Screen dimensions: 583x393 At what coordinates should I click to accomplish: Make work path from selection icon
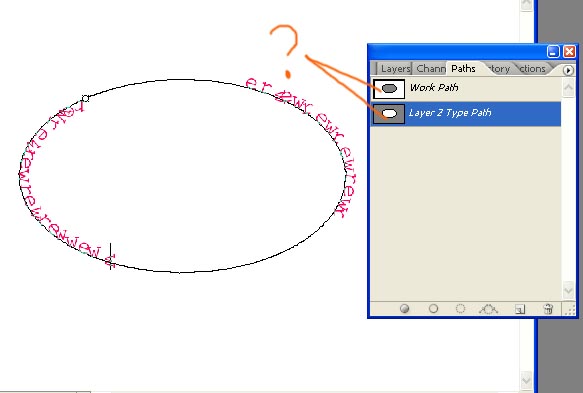pyautogui.click(x=488, y=309)
